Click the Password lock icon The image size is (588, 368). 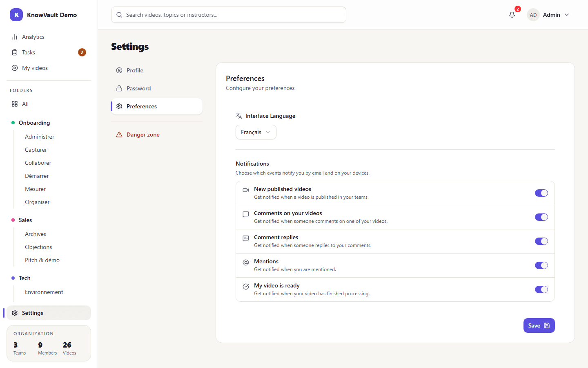point(119,88)
